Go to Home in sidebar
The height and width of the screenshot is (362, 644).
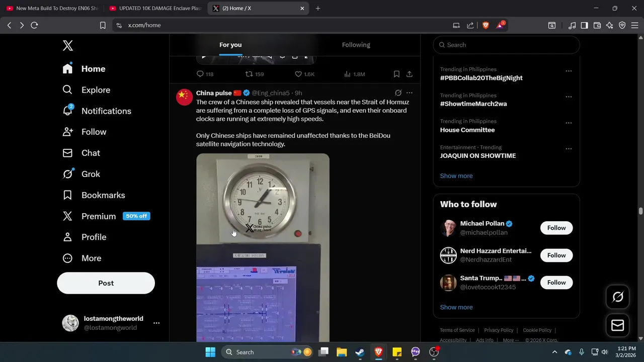tap(84, 69)
